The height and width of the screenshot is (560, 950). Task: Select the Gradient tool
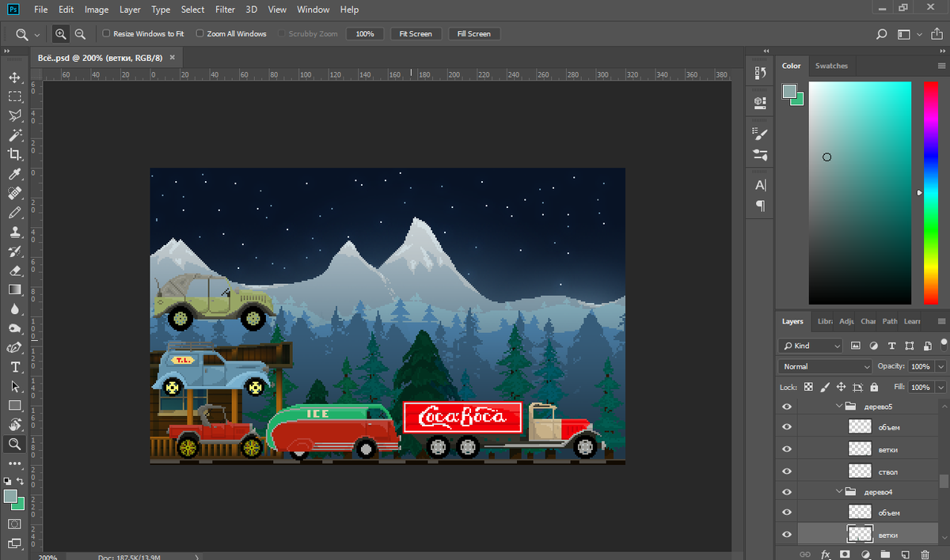[14, 289]
